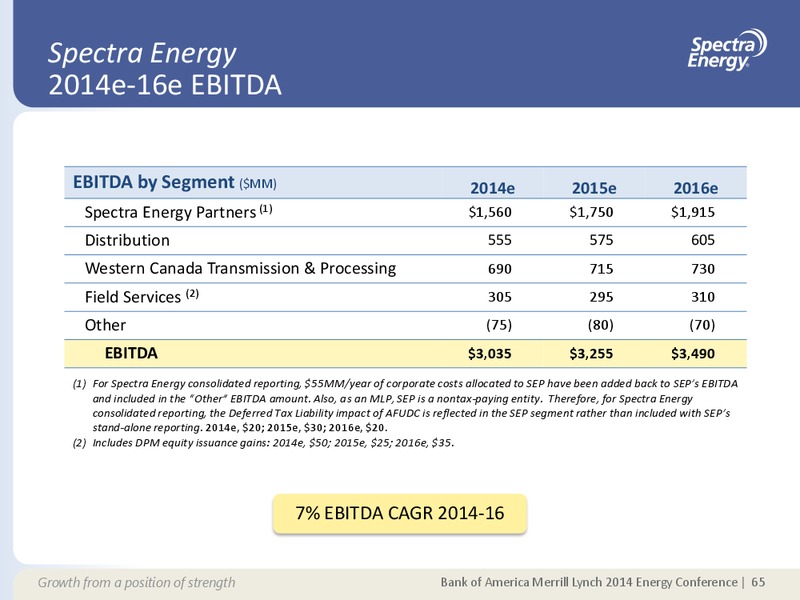Click the Western Canada 715 value

pos(601,269)
